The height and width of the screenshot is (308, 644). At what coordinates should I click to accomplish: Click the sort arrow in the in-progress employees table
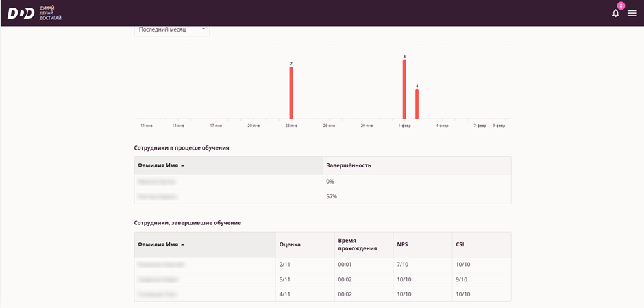point(183,165)
